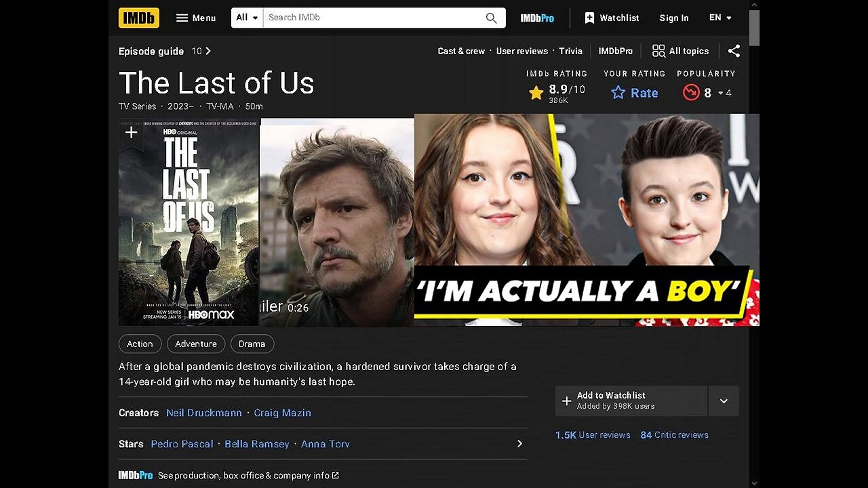Play the trailer thumbnail
Image resolution: width=868 pixels, height=488 pixels.
[337, 222]
